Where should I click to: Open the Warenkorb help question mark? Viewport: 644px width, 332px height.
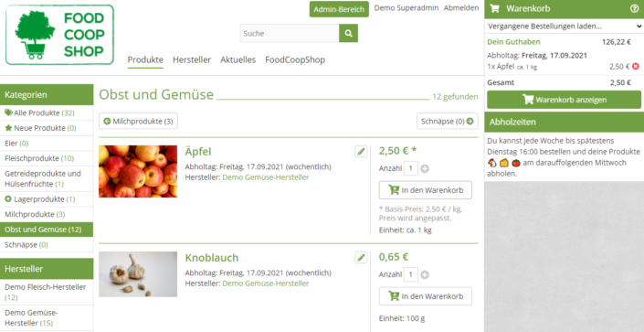pyautogui.click(x=634, y=8)
